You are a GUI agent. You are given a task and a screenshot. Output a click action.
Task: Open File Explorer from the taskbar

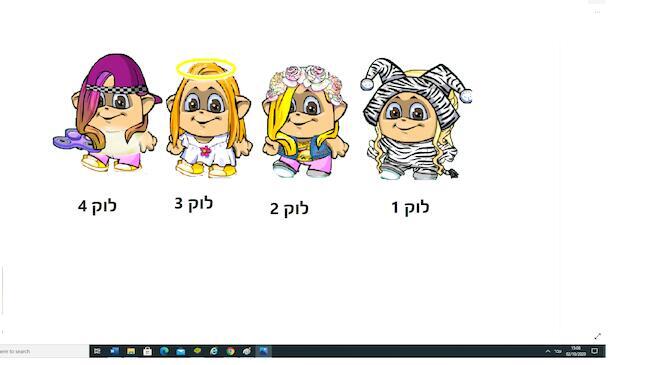click(131, 351)
